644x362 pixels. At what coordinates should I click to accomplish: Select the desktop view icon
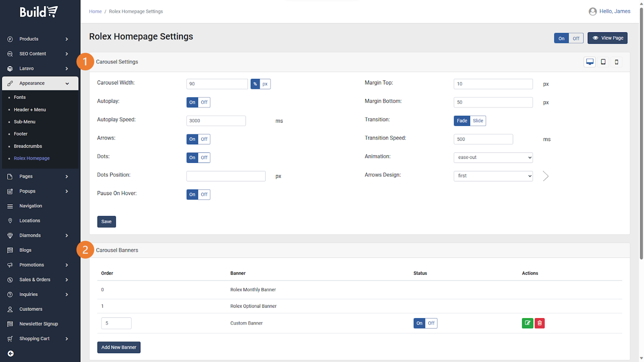click(590, 62)
